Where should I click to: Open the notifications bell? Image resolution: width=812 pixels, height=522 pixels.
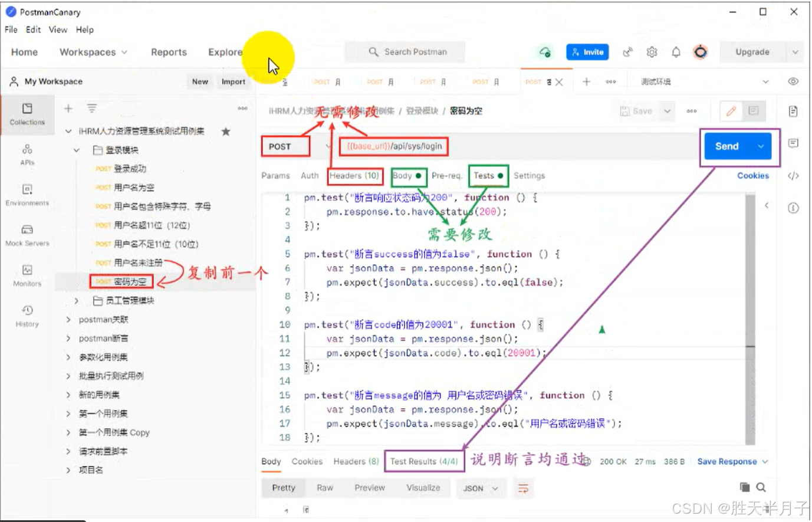click(676, 52)
